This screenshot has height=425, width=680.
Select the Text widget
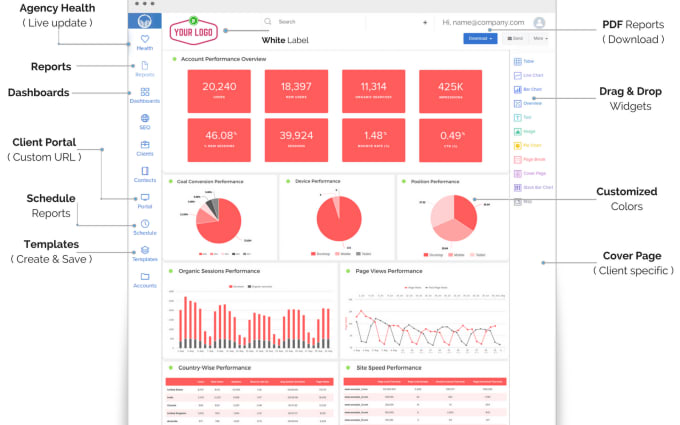[x=523, y=118]
